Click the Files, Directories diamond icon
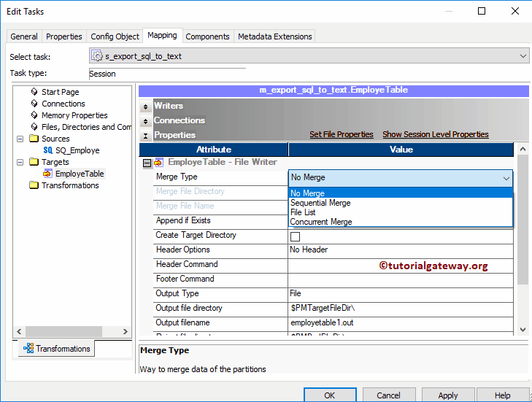This screenshot has width=532, height=402. 34,126
